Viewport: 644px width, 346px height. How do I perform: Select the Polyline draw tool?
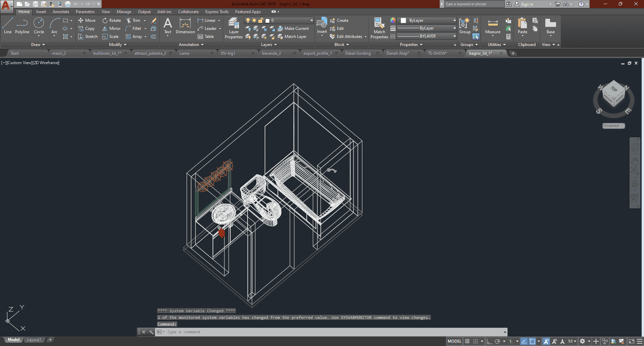click(x=22, y=26)
